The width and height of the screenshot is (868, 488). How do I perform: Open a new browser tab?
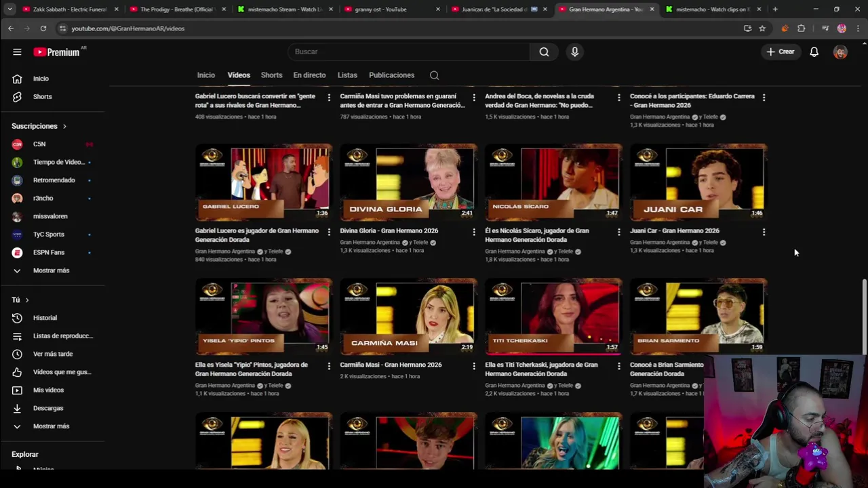pyautogui.click(x=775, y=9)
